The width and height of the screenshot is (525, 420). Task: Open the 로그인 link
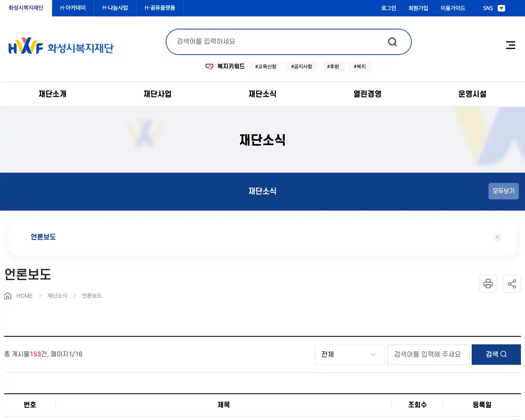(388, 8)
